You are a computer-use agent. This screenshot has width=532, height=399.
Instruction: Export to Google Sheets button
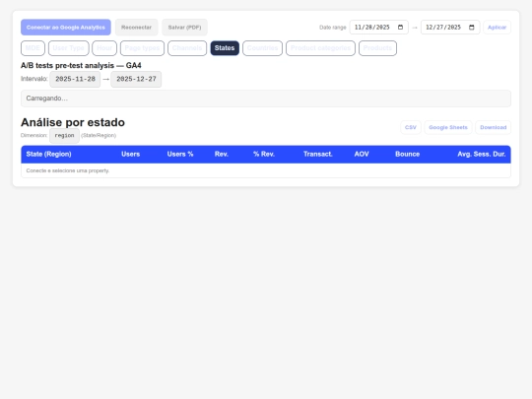(x=448, y=127)
